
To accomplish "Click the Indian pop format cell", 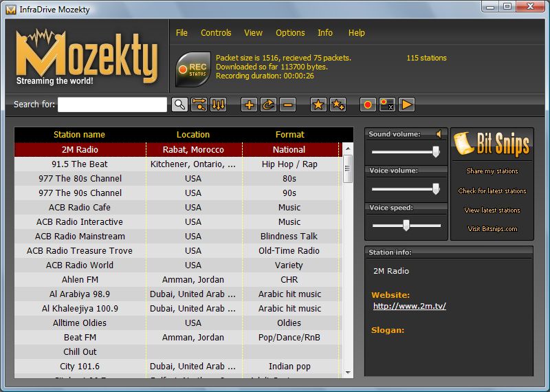I will (289, 367).
